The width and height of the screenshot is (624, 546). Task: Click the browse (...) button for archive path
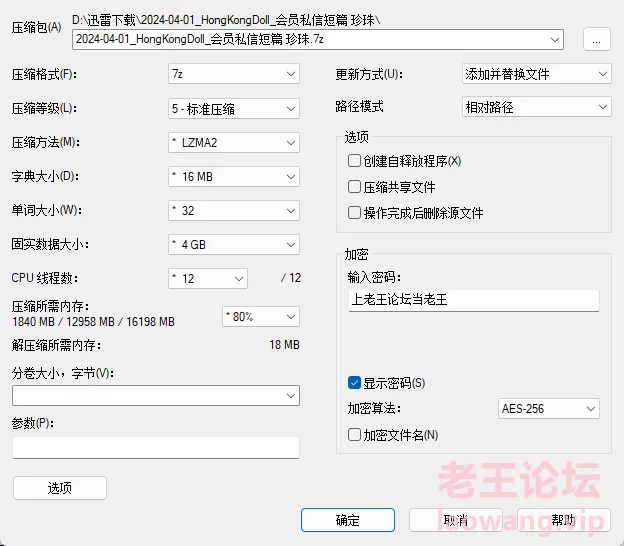coord(597,39)
